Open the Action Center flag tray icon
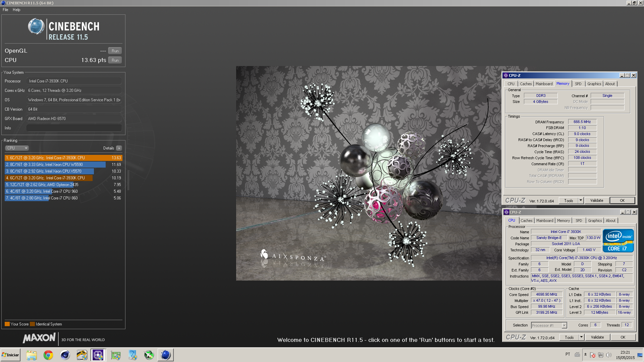This screenshot has height=362, width=644. 593,355
